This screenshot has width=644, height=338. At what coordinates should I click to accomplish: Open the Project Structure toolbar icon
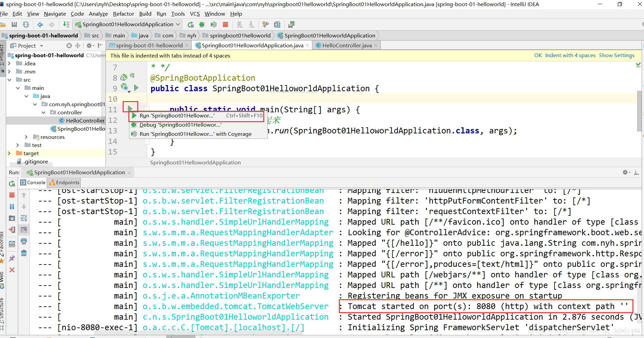[x=277, y=25]
